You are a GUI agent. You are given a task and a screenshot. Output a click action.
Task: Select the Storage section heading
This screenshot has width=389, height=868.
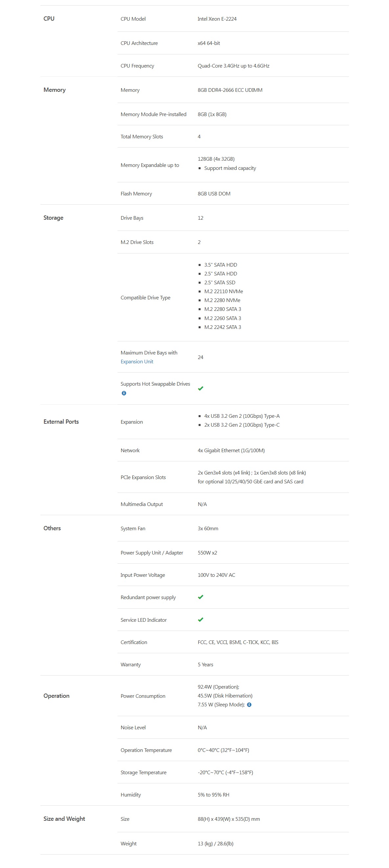pos(53,218)
